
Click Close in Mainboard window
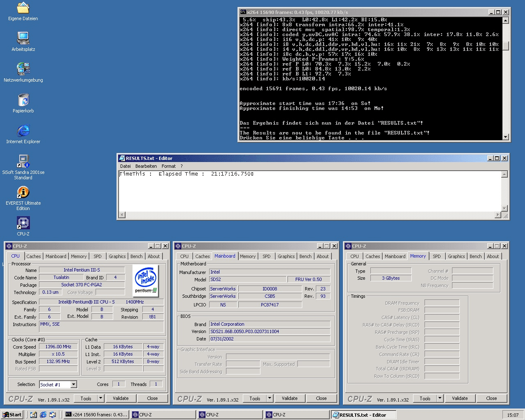click(321, 398)
